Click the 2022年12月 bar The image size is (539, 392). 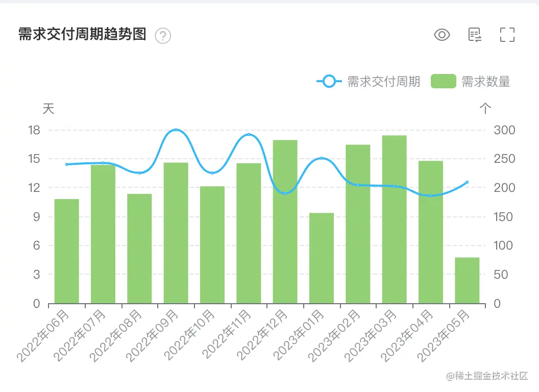click(285, 222)
